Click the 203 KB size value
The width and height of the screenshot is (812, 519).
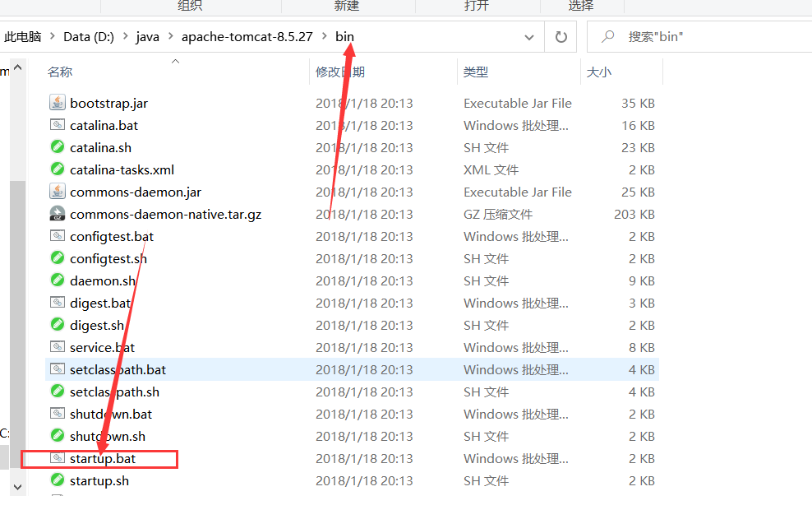point(634,215)
